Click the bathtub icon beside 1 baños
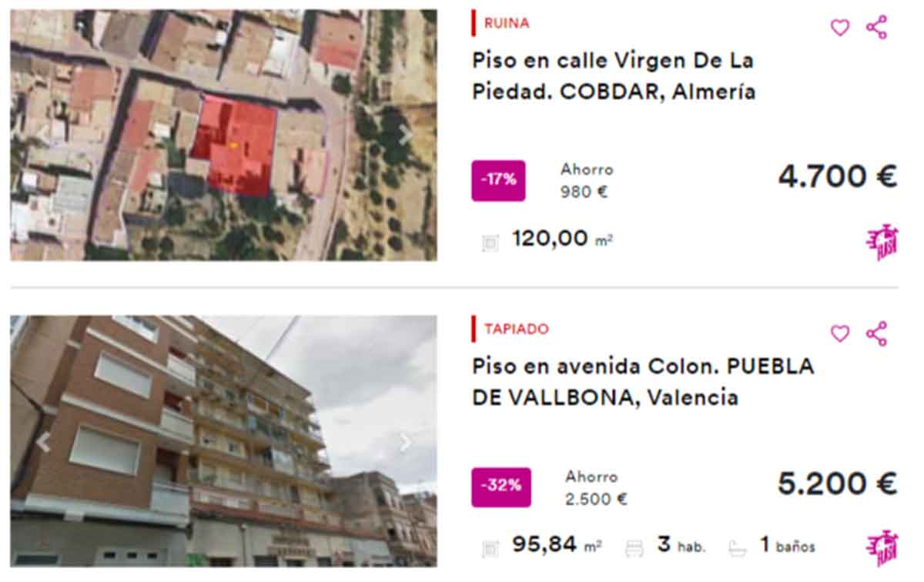Image resolution: width=924 pixels, height=582 pixels. point(738,547)
